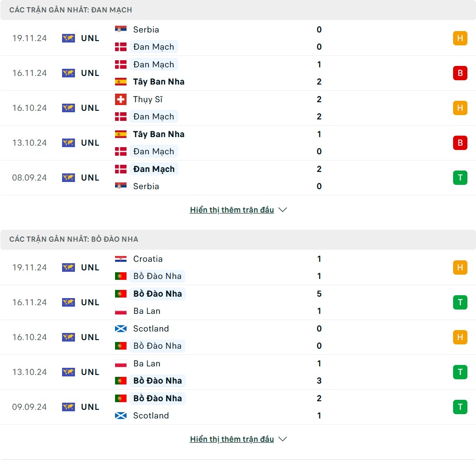The height and width of the screenshot is (460, 476).
Task: Click the green T result badge for Đan Mạch vs Serbia
Action: (460, 178)
